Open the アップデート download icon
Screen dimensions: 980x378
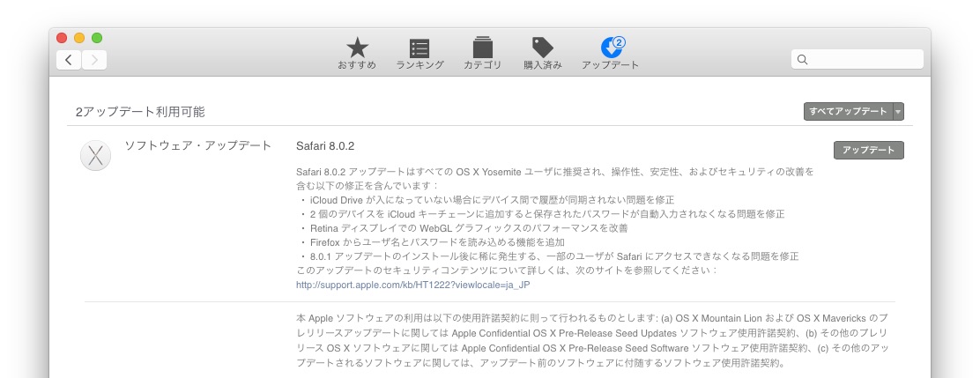click(x=611, y=48)
